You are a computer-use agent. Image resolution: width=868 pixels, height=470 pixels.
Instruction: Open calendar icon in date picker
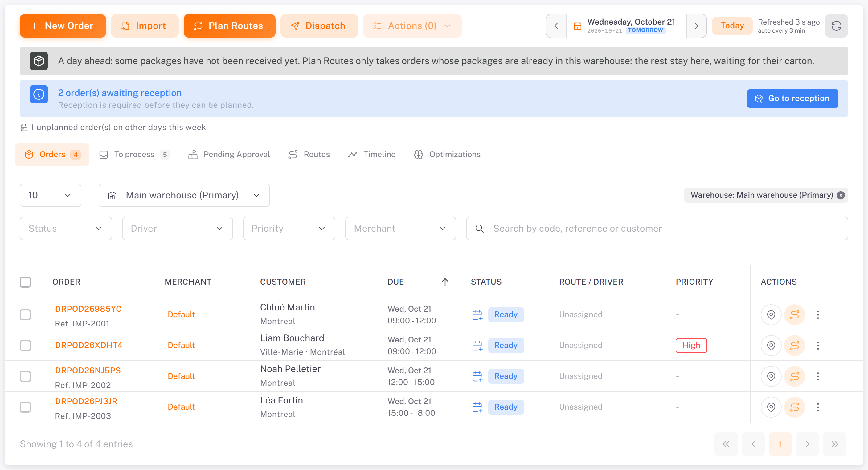point(578,26)
